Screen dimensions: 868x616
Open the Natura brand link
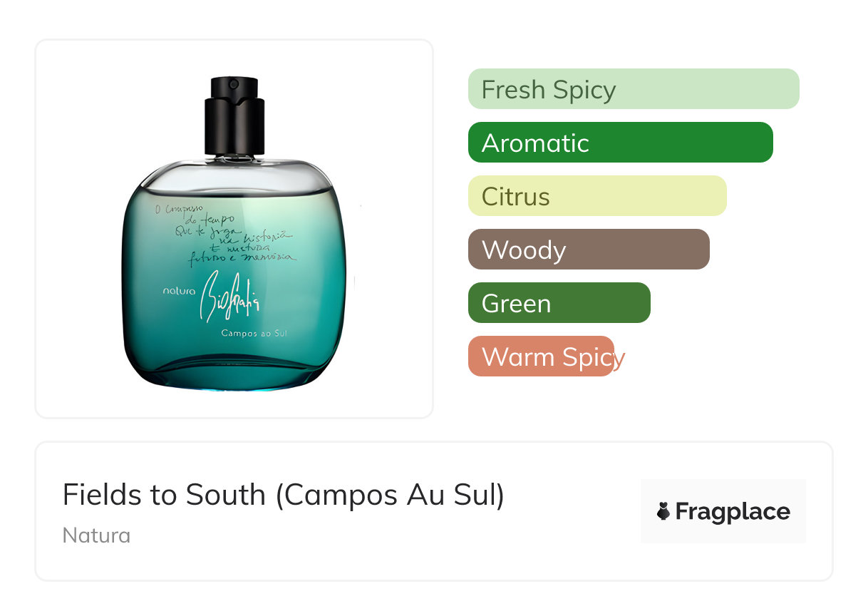click(96, 535)
